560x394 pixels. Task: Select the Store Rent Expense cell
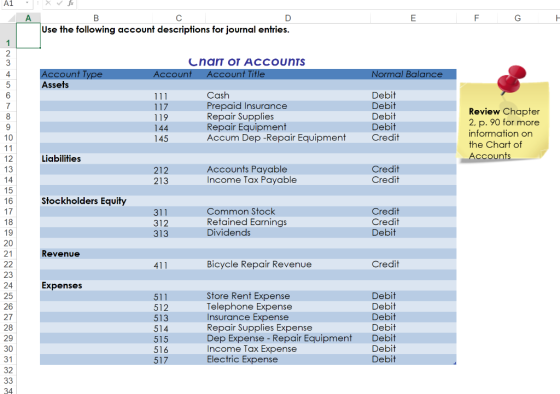(x=288, y=296)
